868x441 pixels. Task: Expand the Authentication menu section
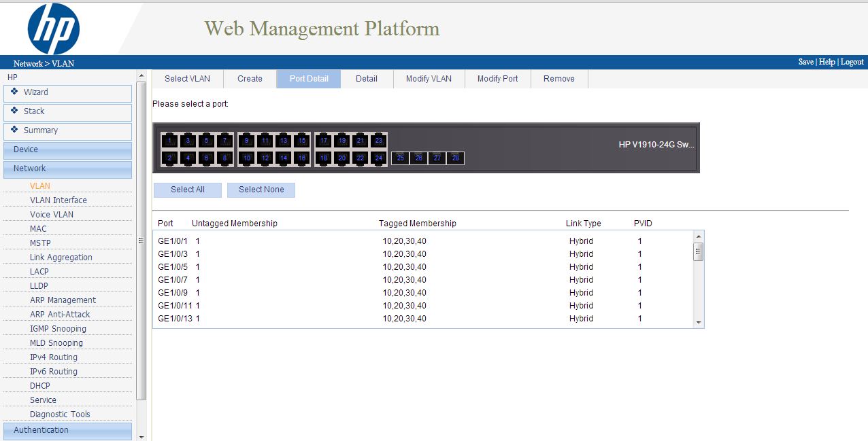(x=67, y=430)
